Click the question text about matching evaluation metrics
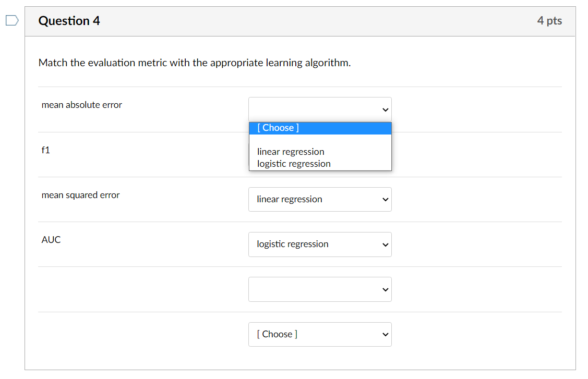Viewport: 588px width, 379px height. click(x=195, y=63)
